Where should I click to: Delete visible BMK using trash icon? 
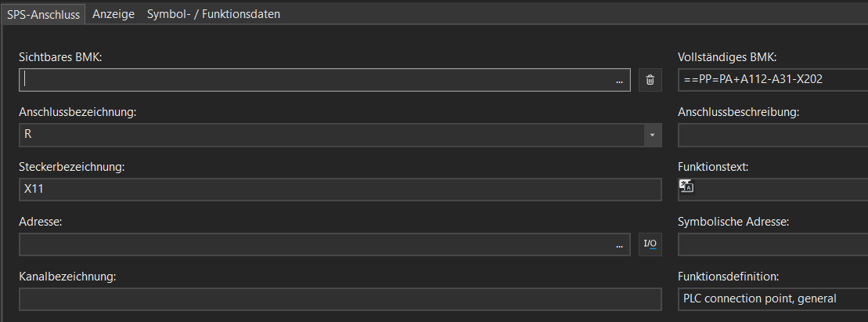650,80
